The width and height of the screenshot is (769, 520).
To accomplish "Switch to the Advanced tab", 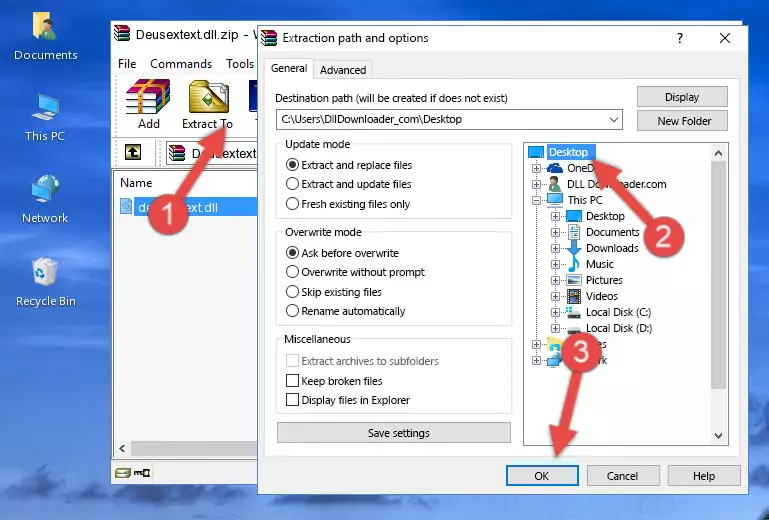I will coord(343,70).
